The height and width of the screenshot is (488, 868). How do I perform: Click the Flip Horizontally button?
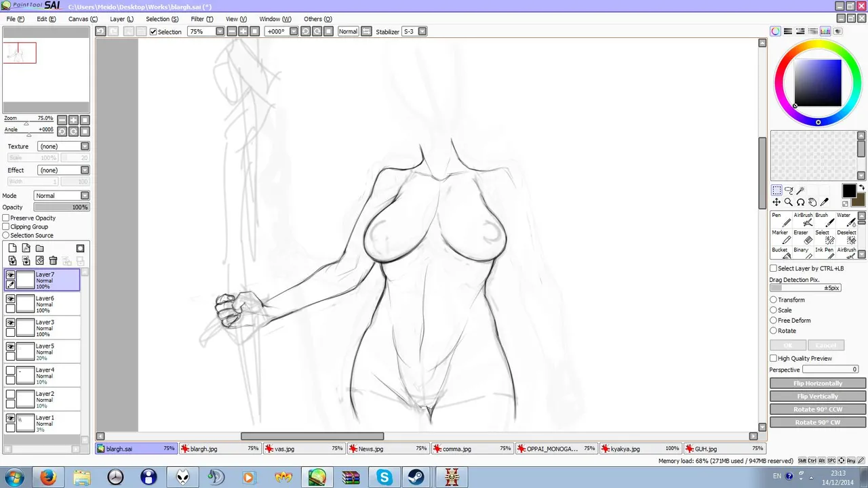[x=817, y=384]
